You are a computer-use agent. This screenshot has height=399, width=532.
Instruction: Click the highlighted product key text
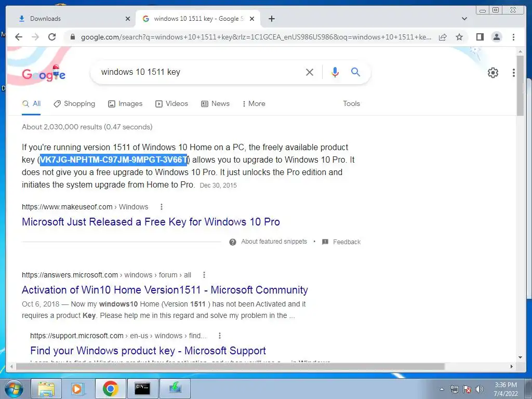(x=114, y=159)
